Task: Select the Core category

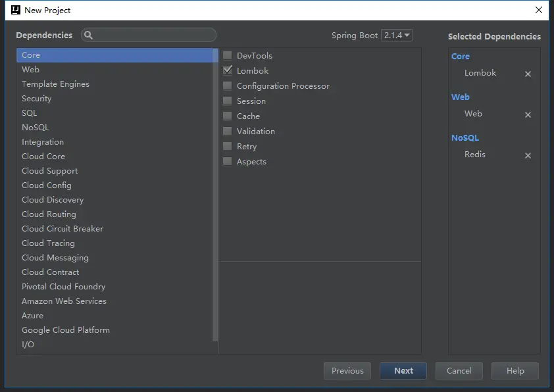Action: pos(114,55)
